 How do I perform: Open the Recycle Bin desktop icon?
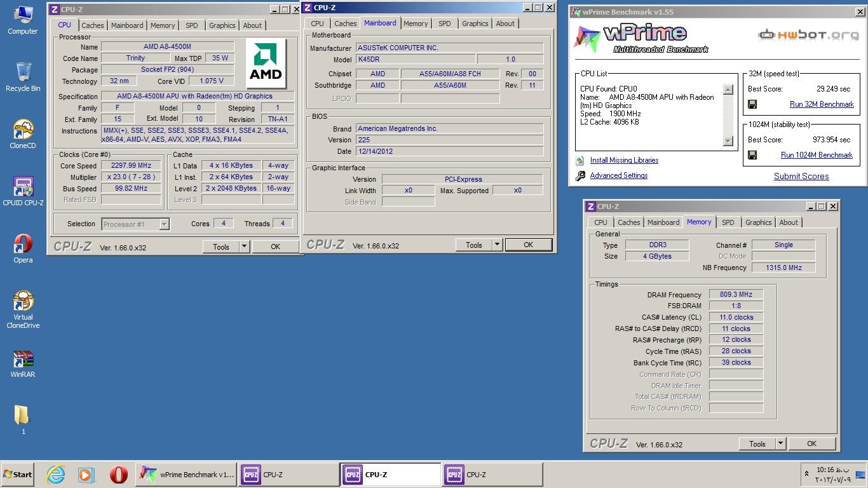point(23,78)
